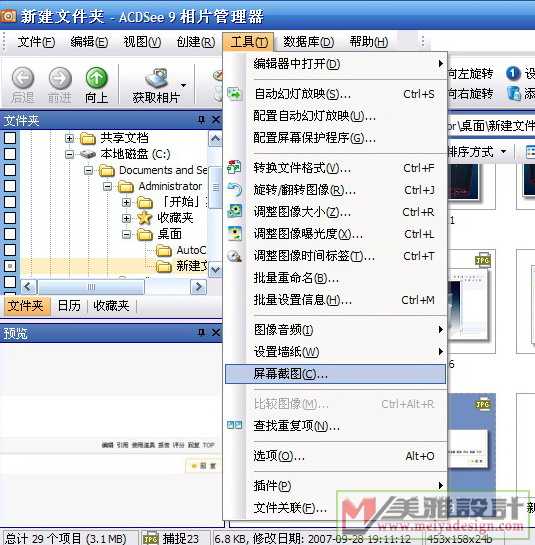Close the Preview (预览) panel
Screen dimensions: 535x545
[216, 333]
